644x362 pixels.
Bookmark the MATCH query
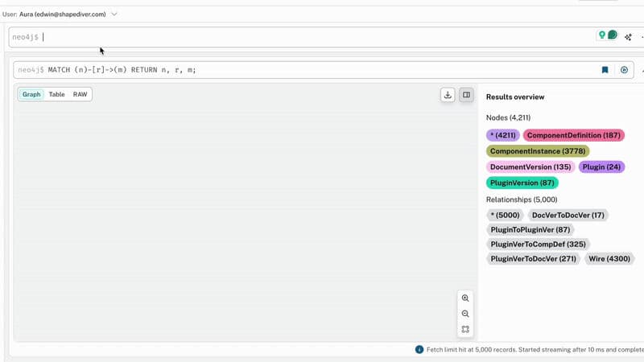pyautogui.click(x=605, y=70)
